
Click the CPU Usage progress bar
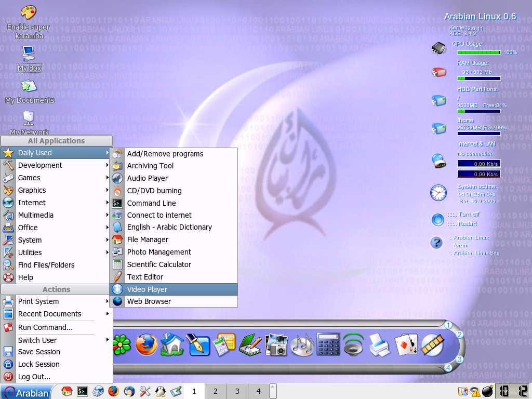[x=478, y=52]
